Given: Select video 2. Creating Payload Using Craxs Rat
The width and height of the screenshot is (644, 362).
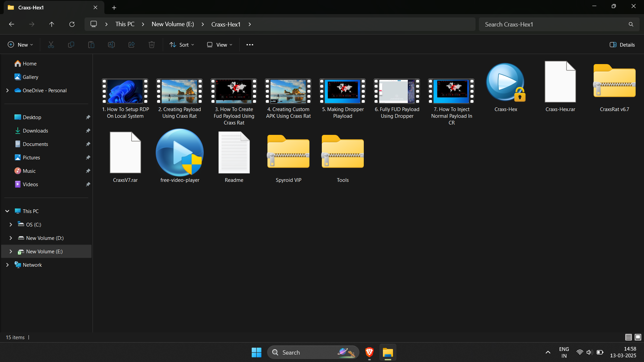Looking at the screenshot, I should [180, 99].
